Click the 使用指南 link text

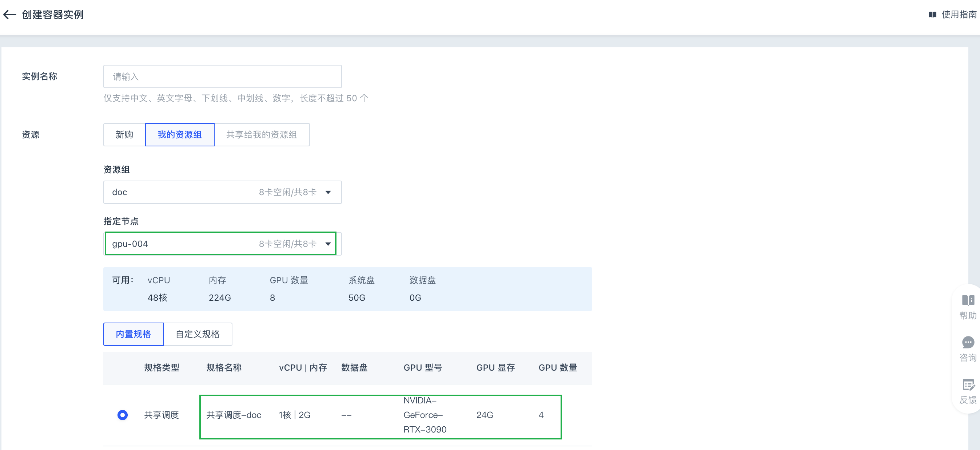pos(959,15)
